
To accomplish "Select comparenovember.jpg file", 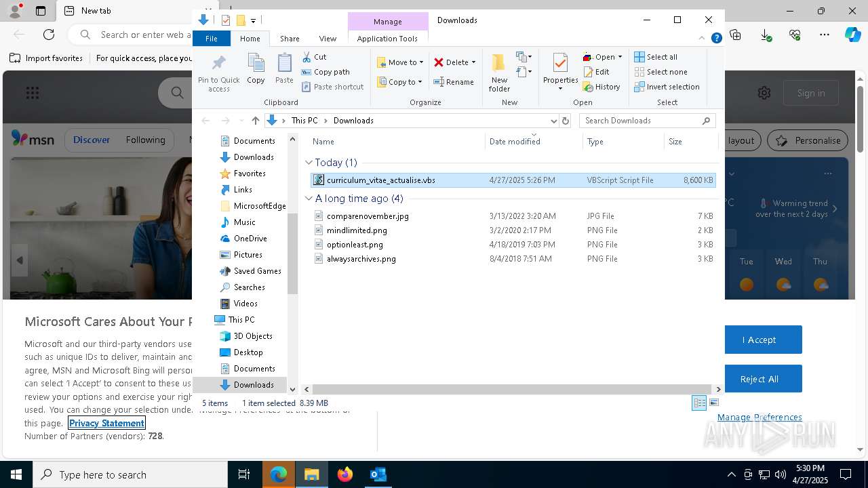I will pyautogui.click(x=513, y=216).
